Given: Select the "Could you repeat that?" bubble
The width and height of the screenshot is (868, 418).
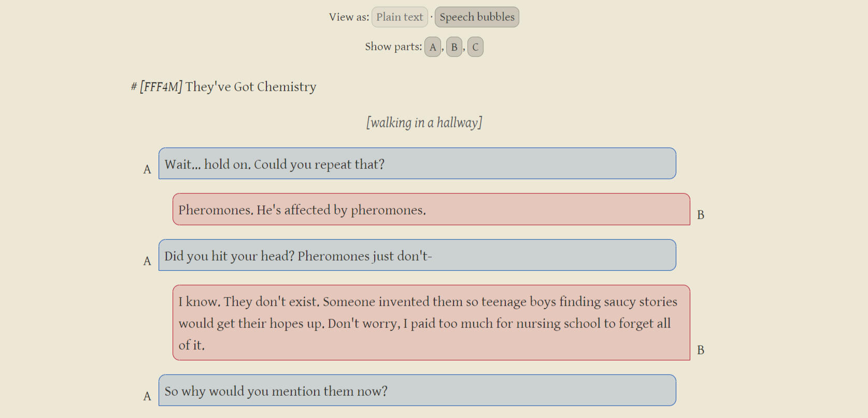Looking at the screenshot, I should (x=417, y=164).
